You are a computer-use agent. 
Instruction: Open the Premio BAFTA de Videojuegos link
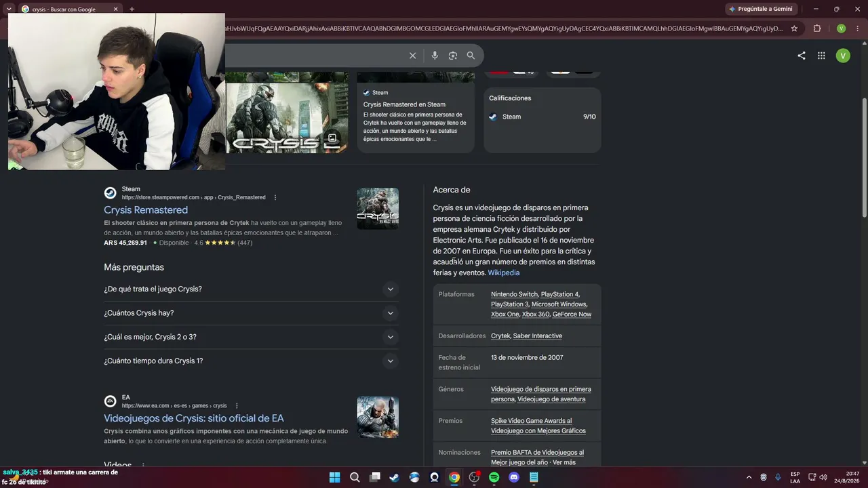pos(537,453)
